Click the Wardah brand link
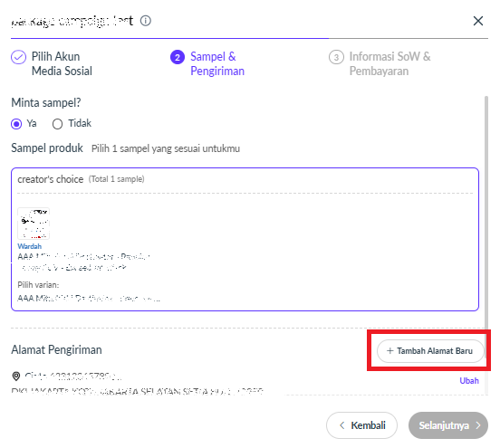 (29, 246)
